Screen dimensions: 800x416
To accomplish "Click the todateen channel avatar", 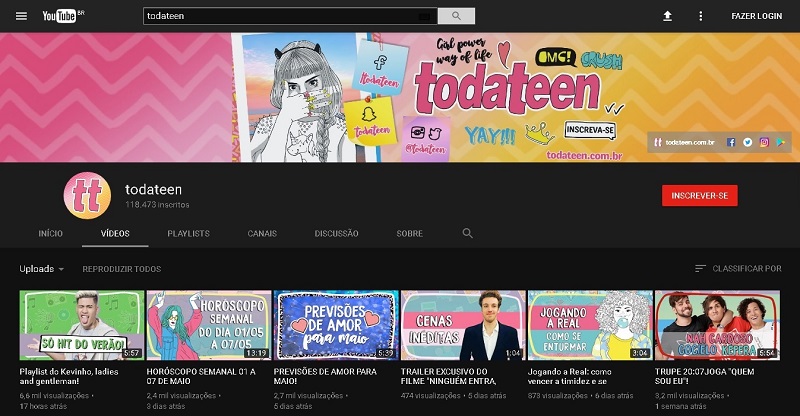I will coord(87,195).
